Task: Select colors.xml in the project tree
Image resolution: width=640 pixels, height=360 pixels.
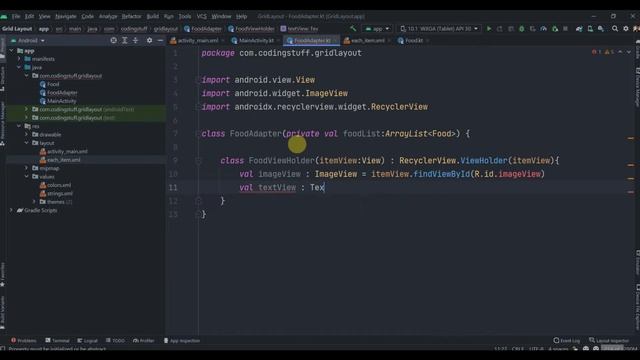Action: click(x=59, y=185)
